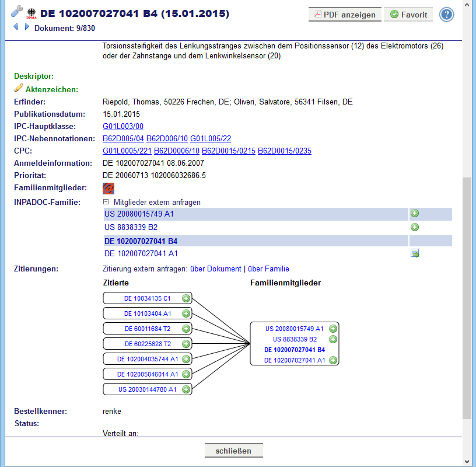The width and height of the screenshot is (476, 467).
Task: Collapse the Mitglieder extern anfragen section
Action: (106, 202)
